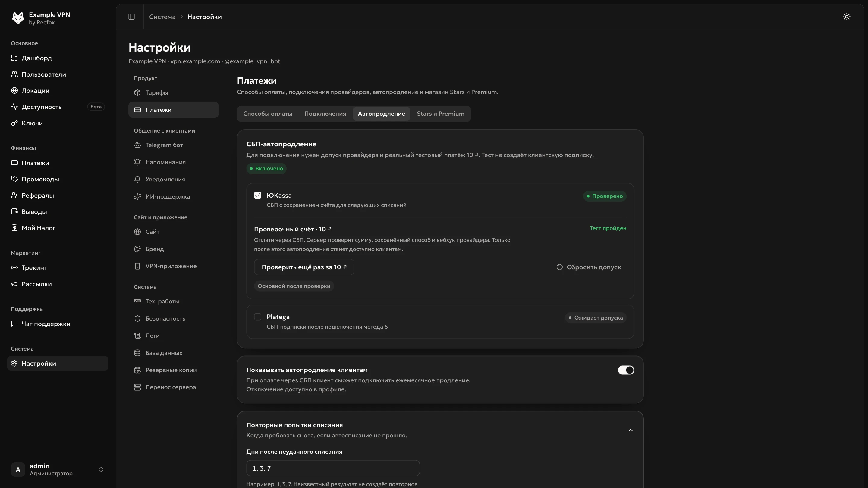Click the Основной после проверки badge

point(294,286)
